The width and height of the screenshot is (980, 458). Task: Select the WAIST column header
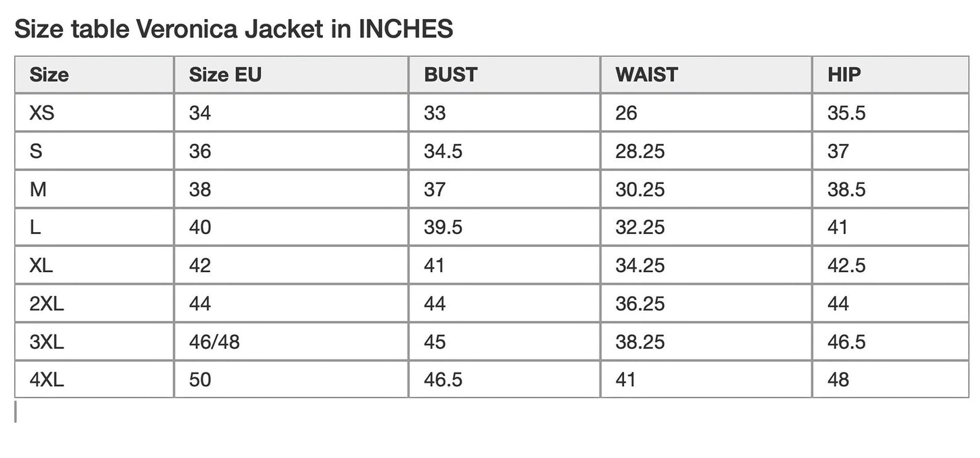point(646,75)
